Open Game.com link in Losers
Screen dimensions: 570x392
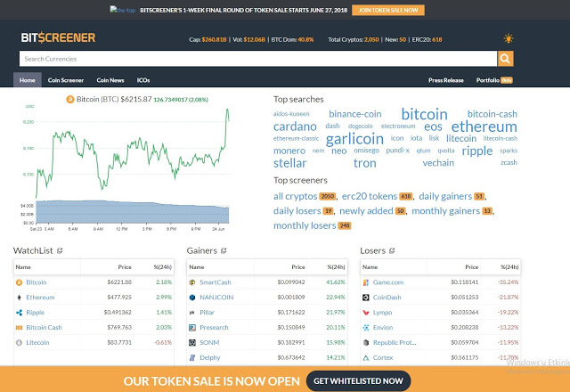click(388, 282)
